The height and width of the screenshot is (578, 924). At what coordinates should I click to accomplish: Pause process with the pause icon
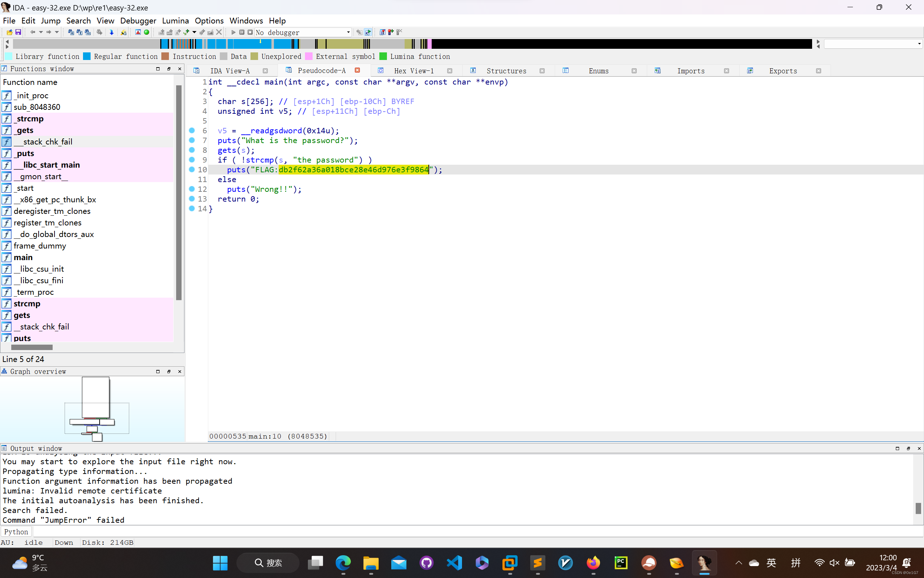coord(242,33)
